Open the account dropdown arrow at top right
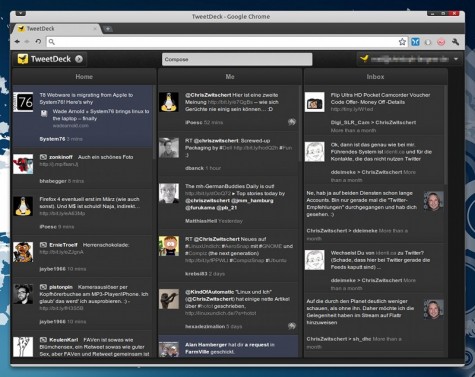The width and height of the screenshot is (475, 377). [x=456, y=59]
